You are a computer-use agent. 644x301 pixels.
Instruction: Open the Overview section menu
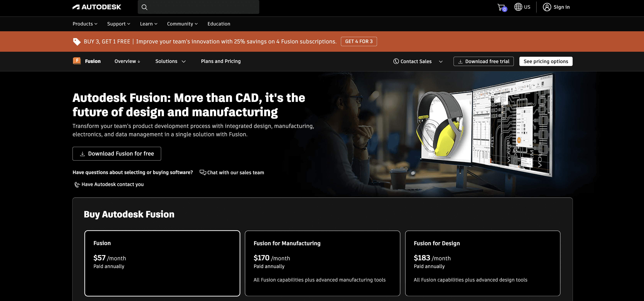pos(127,61)
